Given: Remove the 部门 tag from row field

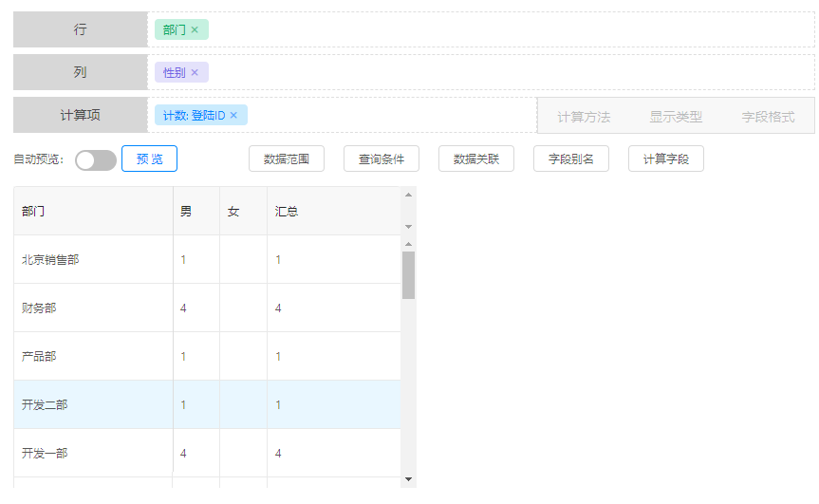Looking at the screenshot, I should 195,29.
